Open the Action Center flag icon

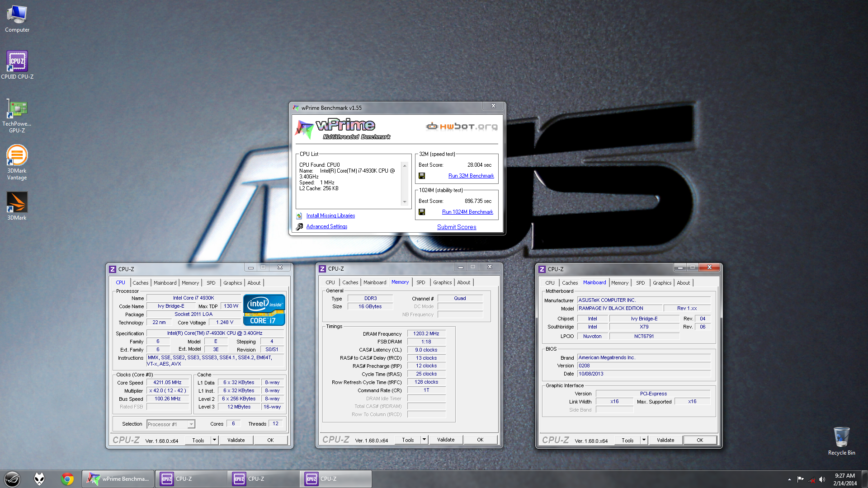point(800,479)
